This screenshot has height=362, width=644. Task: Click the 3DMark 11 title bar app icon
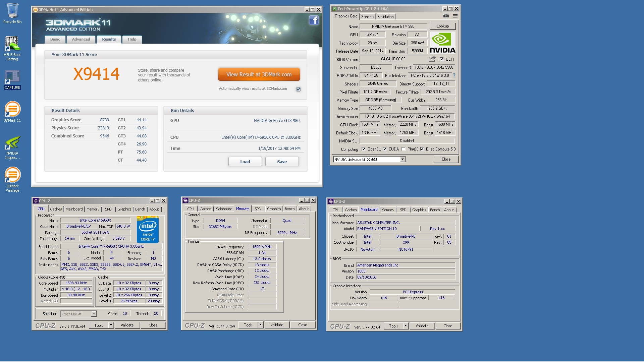pyautogui.click(x=36, y=10)
